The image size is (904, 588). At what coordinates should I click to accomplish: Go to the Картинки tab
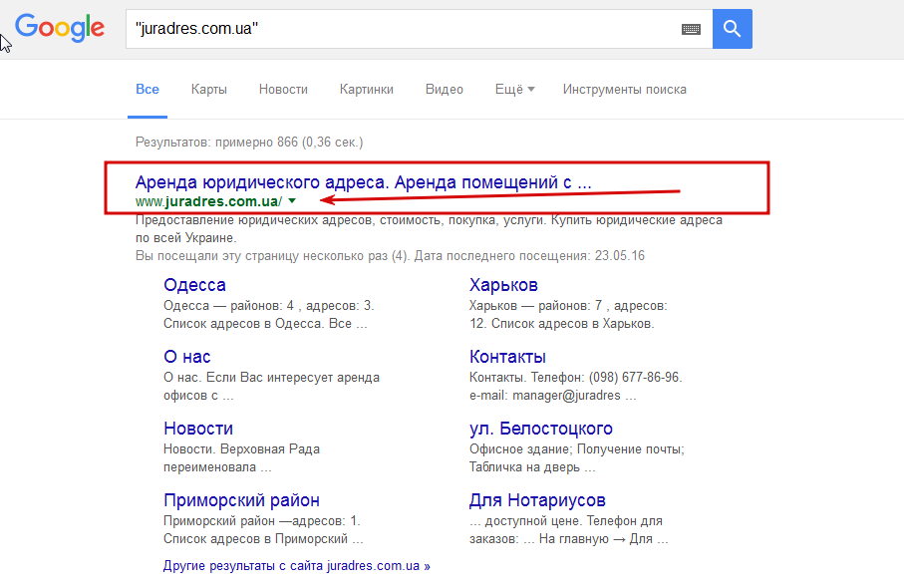pyautogui.click(x=366, y=90)
